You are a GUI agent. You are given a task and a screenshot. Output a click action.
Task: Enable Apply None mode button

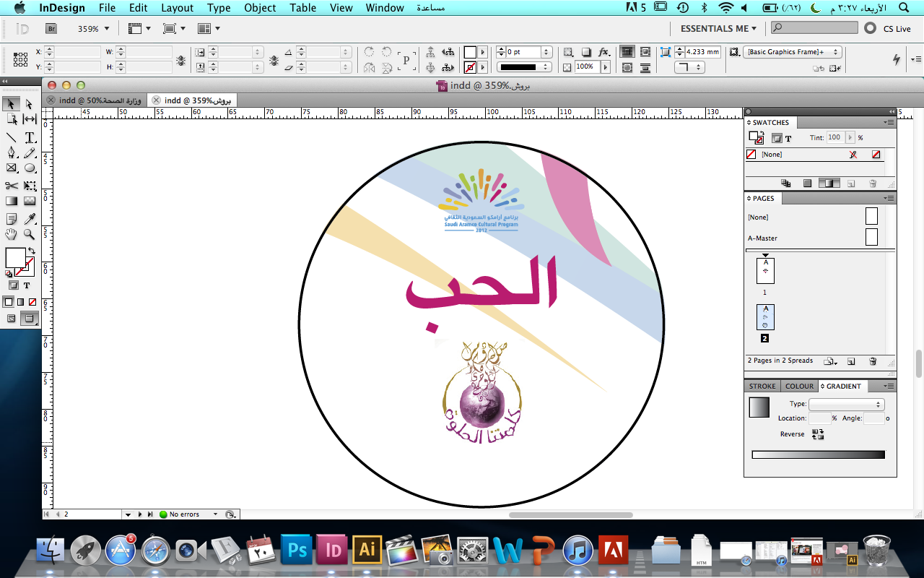32,302
